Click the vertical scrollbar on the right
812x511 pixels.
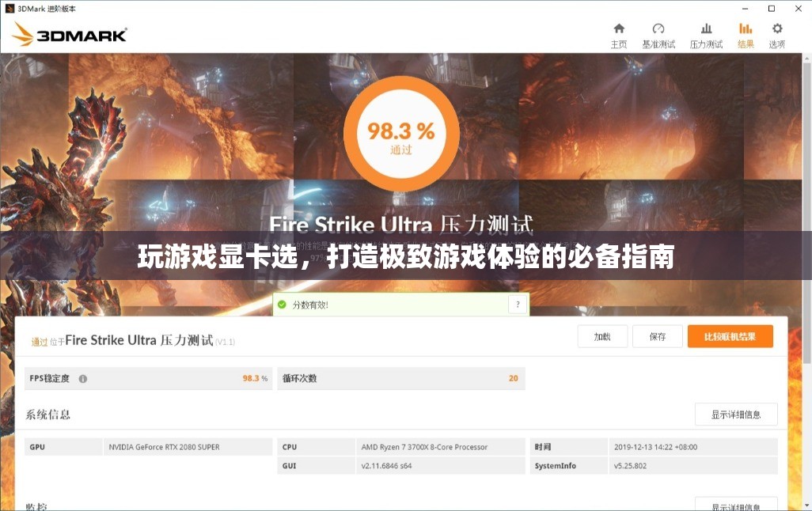806,212
